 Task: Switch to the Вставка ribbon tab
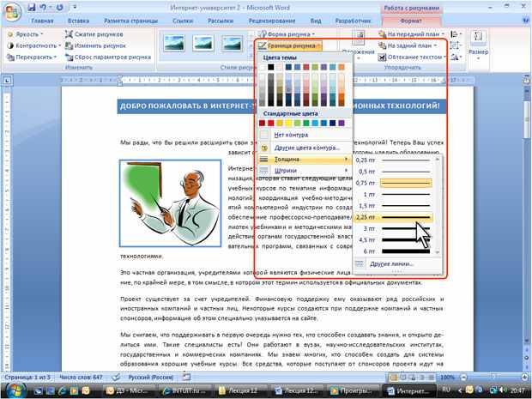pos(78,21)
